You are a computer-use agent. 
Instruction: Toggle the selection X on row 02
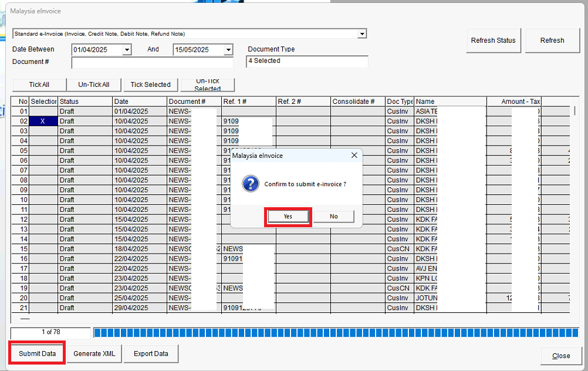tap(43, 122)
